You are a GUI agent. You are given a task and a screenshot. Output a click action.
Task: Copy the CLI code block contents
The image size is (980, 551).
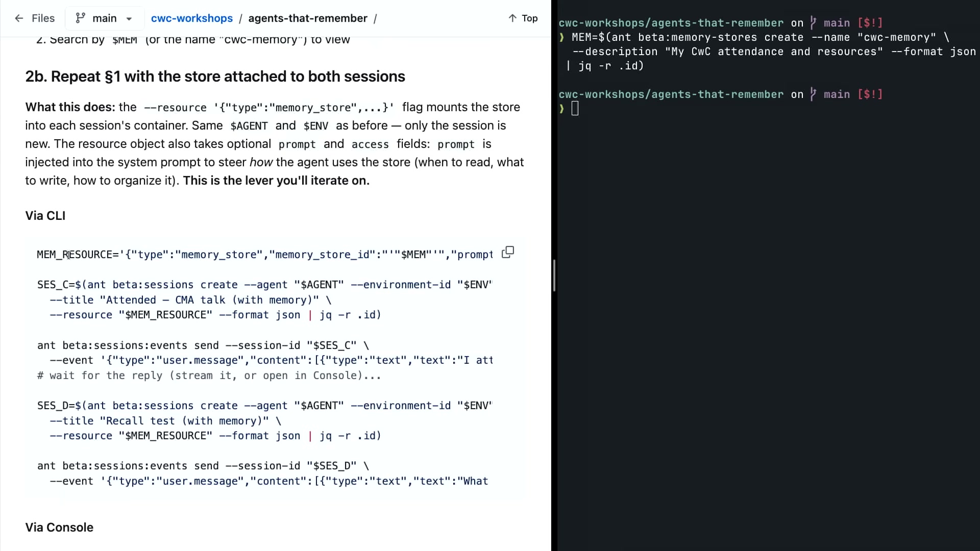[x=508, y=253]
